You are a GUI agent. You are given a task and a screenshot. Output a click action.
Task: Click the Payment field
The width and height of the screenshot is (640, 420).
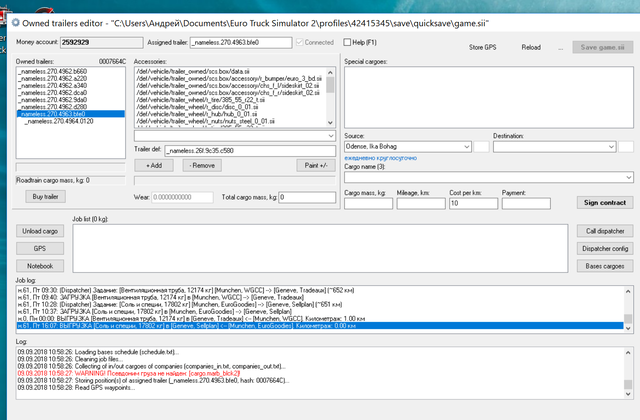[x=526, y=203]
